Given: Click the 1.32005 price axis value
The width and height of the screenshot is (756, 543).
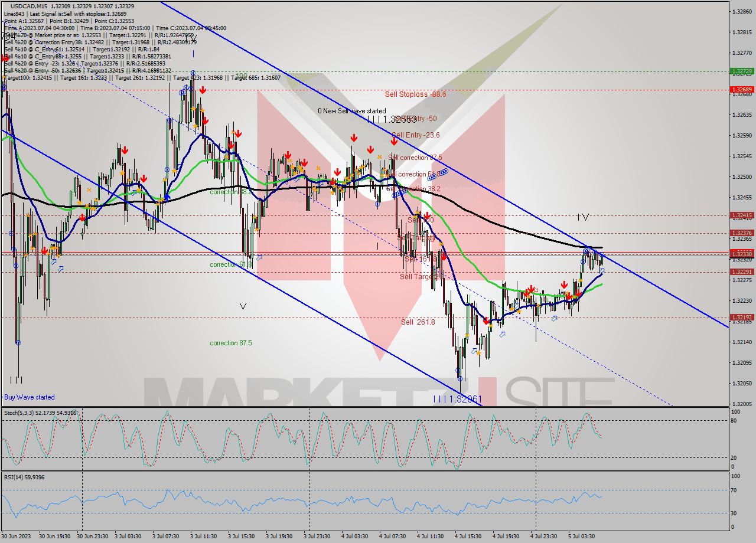Looking at the screenshot, I should 742,404.
